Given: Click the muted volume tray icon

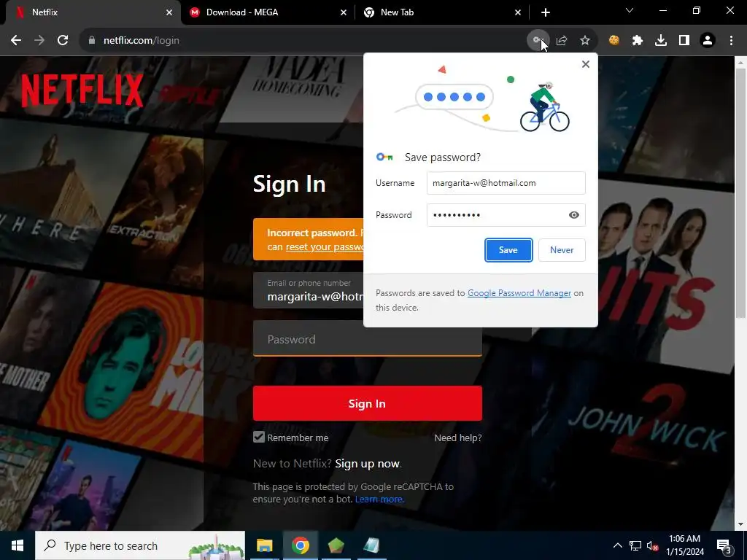Looking at the screenshot, I should pos(652,545).
